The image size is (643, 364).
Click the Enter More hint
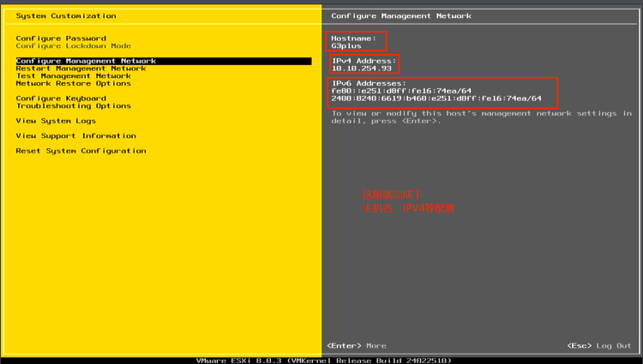click(x=357, y=346)
